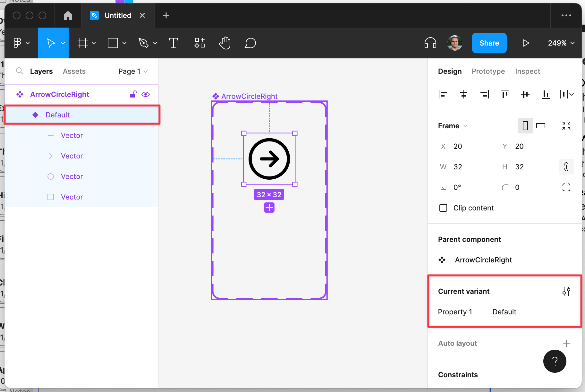
Task: Go to home screen icon
Action: tap(68, 15)
